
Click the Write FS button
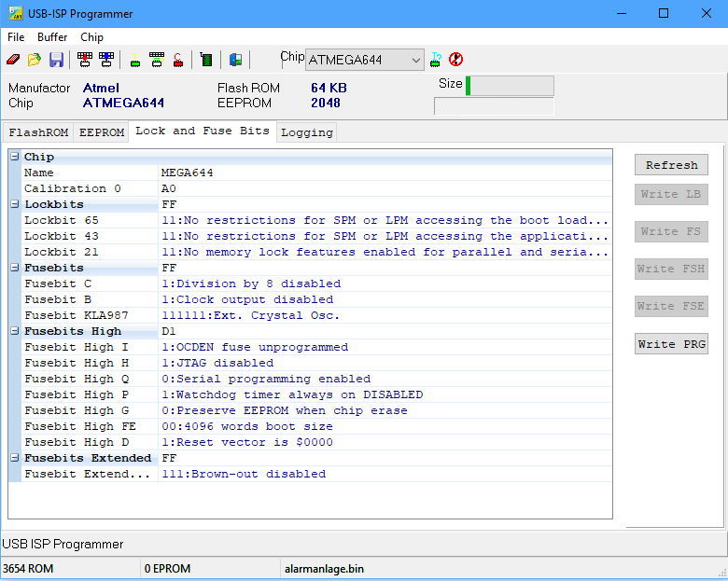point(671,231)
